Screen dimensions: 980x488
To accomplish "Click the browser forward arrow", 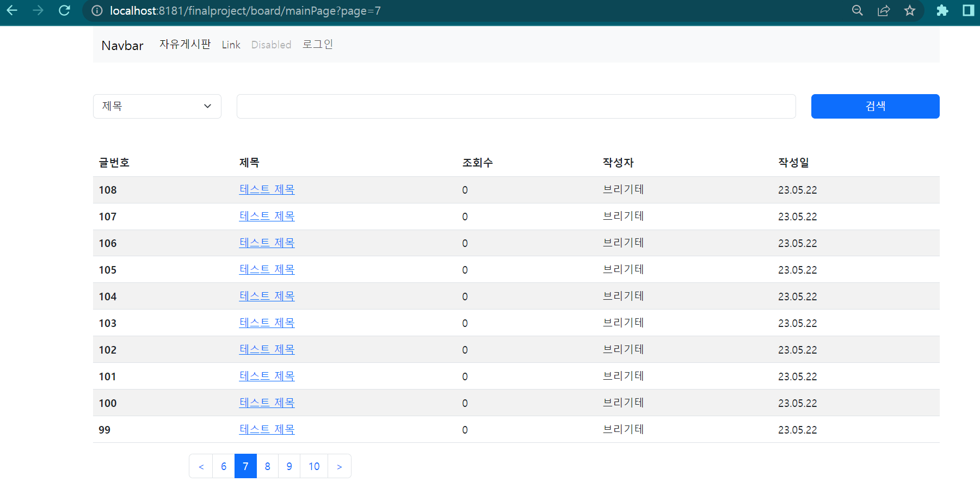I will [x=38, y=10].
